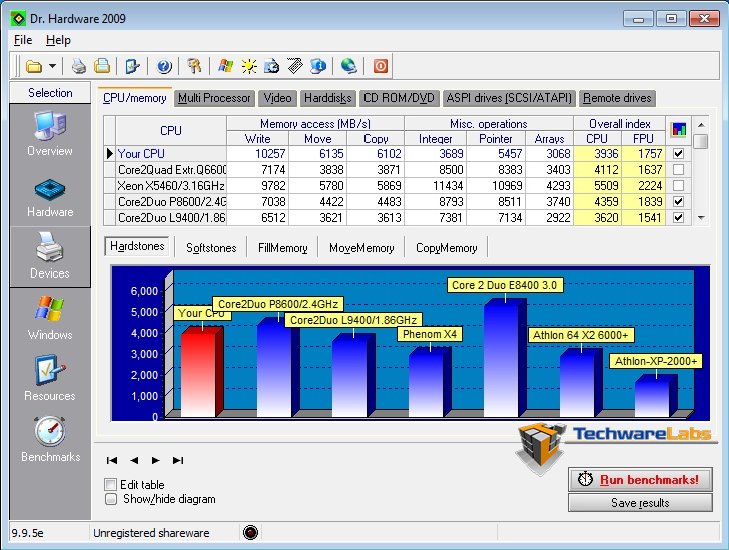
Task: Click the yellow print preview icon
Action: [102, 66]
